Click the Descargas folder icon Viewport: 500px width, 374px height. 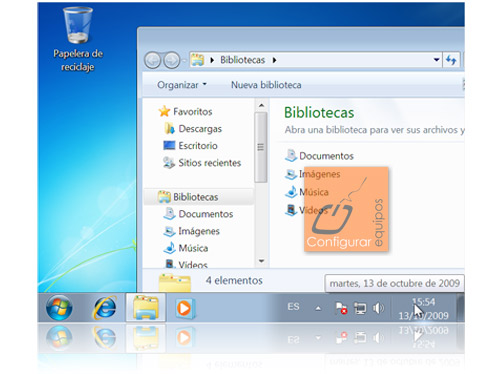coord(170,129)
